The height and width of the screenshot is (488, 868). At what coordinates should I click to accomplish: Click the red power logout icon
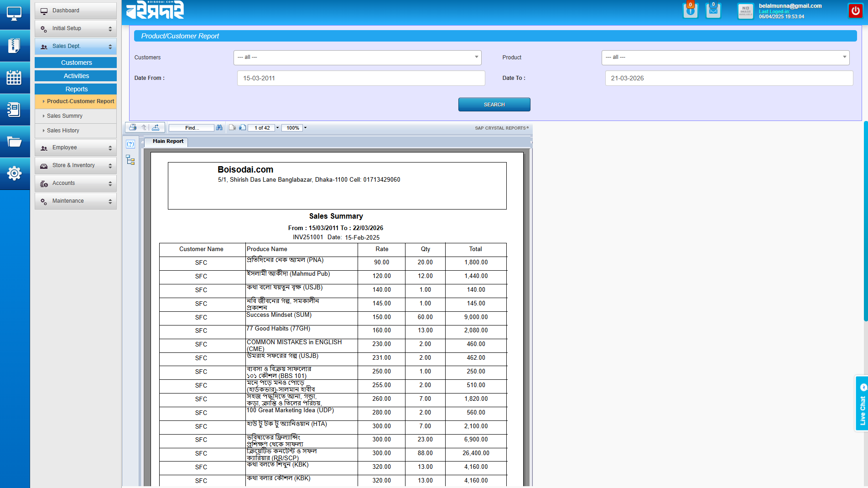[855, 10]
